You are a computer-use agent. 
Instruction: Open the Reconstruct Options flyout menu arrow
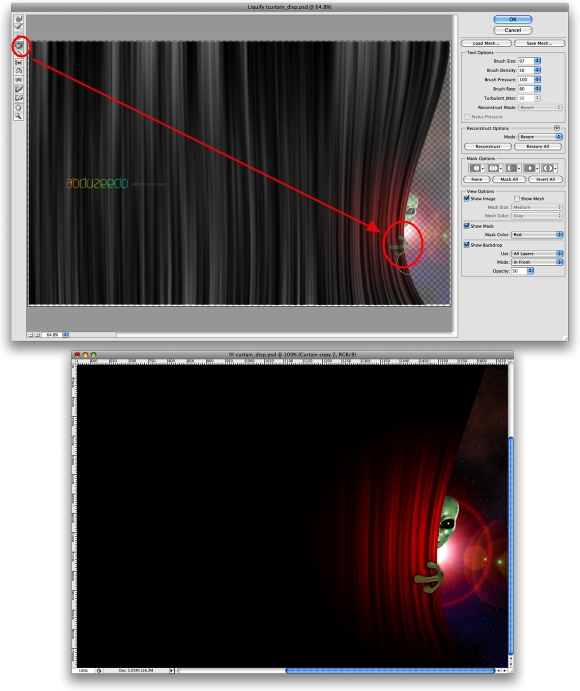(x=557, y=128)
